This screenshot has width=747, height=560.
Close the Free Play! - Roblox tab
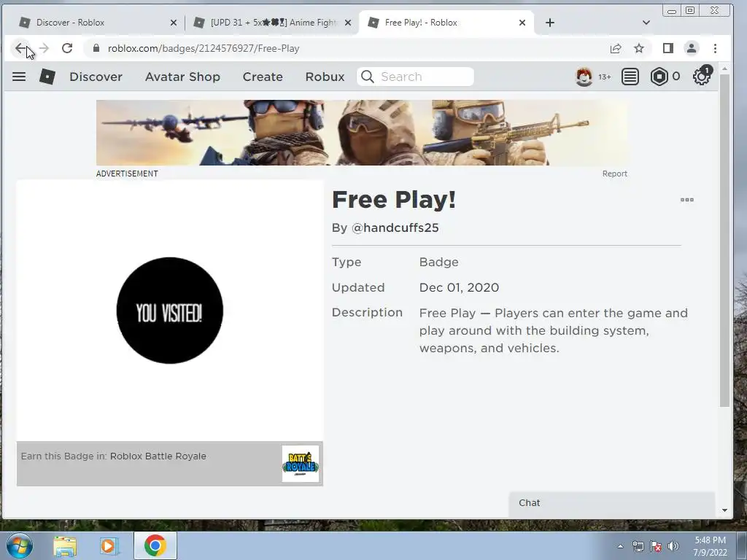(522, 23)
